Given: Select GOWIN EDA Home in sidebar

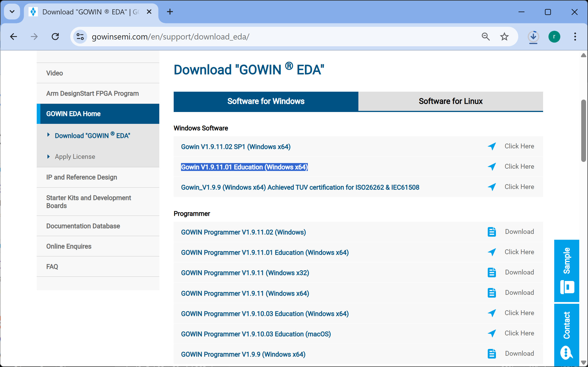Looking at the screenshot, I should [x=98, y=114].
